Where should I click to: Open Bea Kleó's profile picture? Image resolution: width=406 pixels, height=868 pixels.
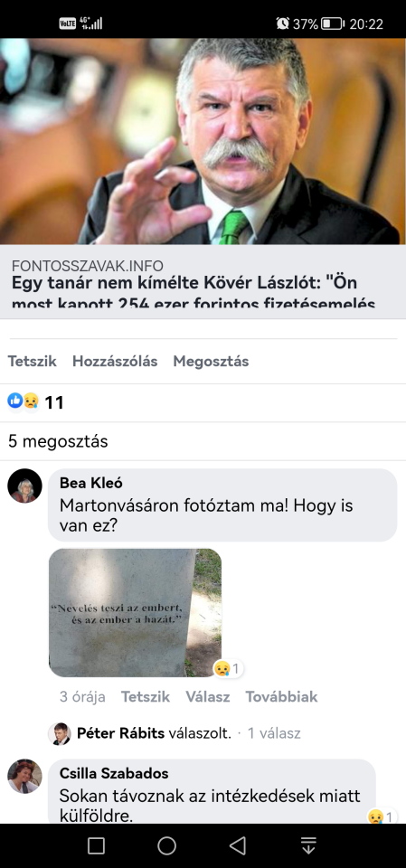[24, 486]
